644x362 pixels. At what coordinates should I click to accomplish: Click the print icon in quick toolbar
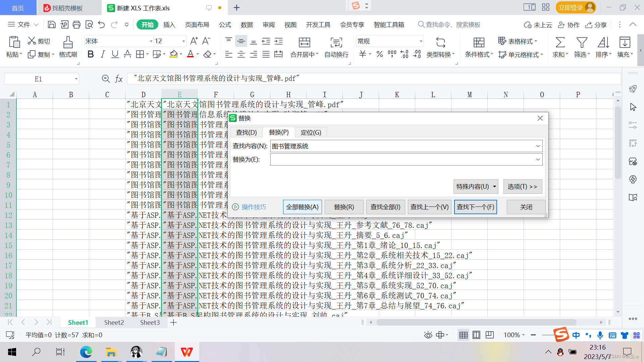[77, 24]
